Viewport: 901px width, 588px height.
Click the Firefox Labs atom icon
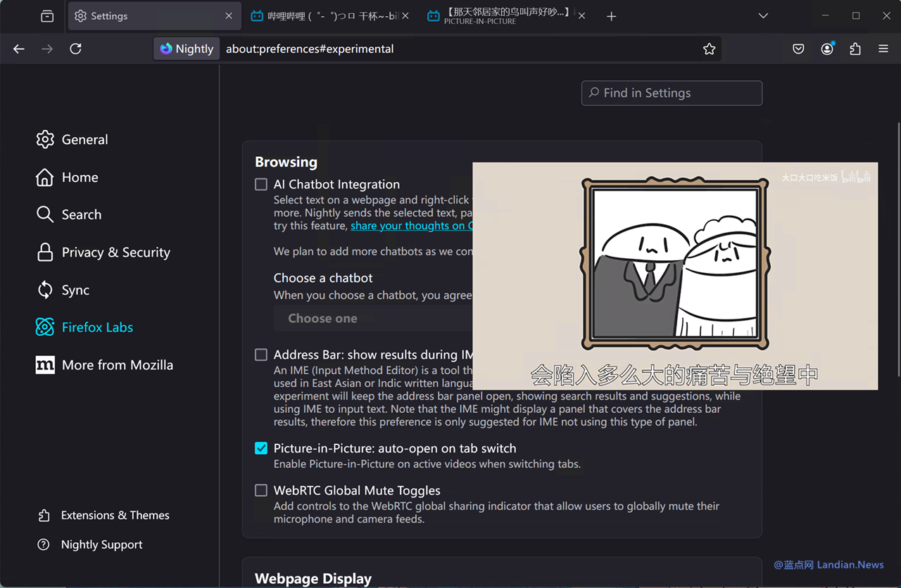pos(45,327)
